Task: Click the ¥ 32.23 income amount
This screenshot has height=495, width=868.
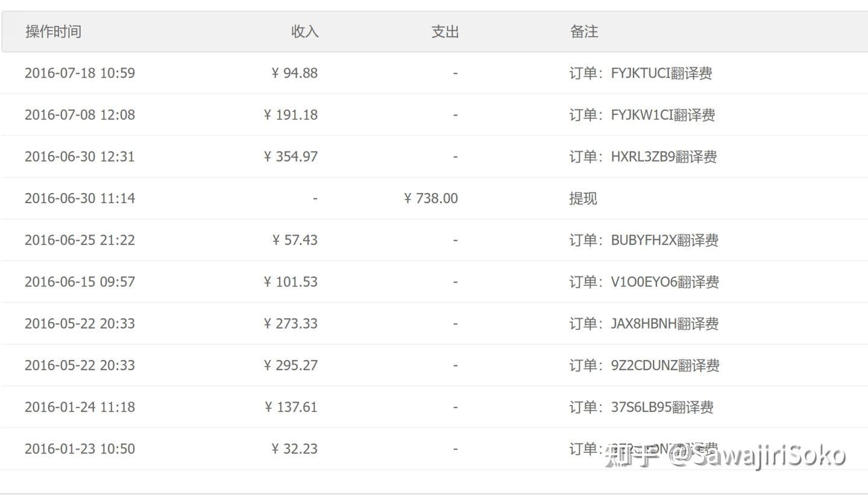Action: (295, 449)
